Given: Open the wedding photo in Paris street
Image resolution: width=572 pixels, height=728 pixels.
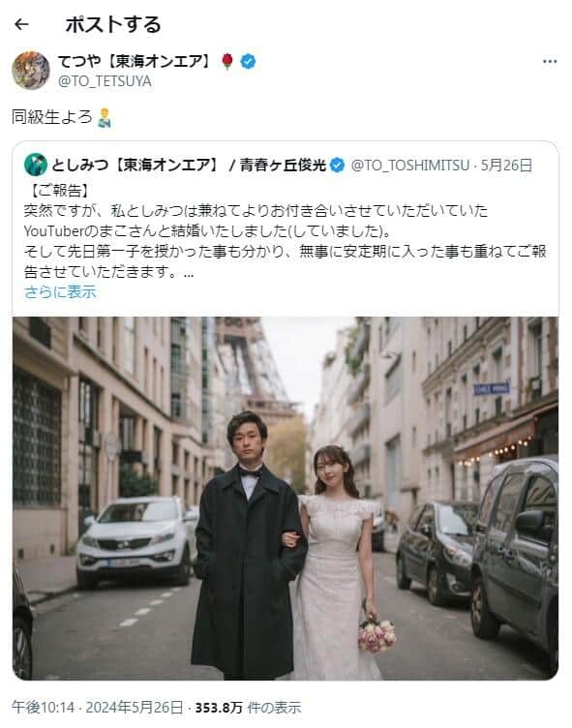Looking at the screenshot, I should (x=286, y=499).
